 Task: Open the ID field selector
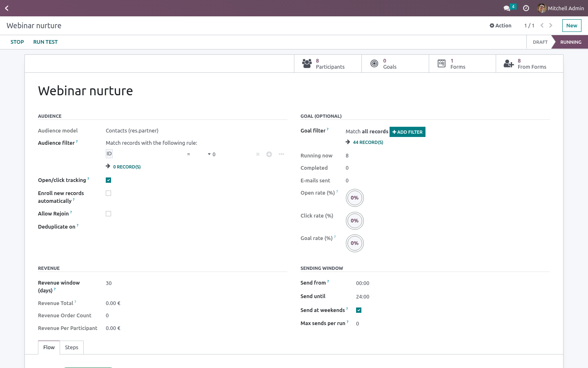click(x=109, y=154)
